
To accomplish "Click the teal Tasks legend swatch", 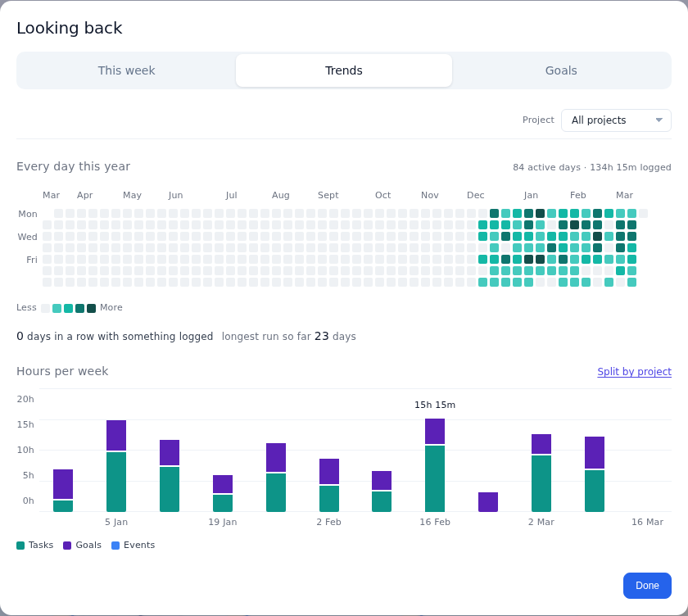I will tap(20, 546).
